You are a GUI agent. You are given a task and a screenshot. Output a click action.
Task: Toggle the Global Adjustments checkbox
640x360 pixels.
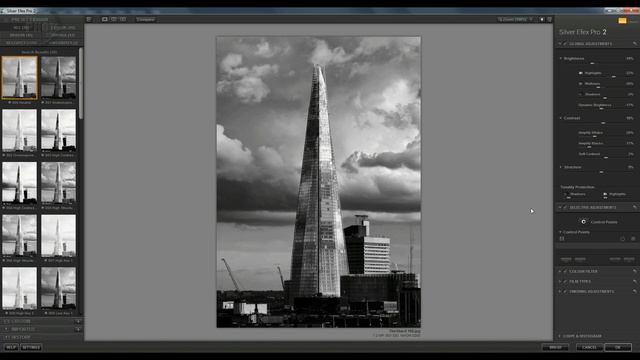(x=565, y=44)
